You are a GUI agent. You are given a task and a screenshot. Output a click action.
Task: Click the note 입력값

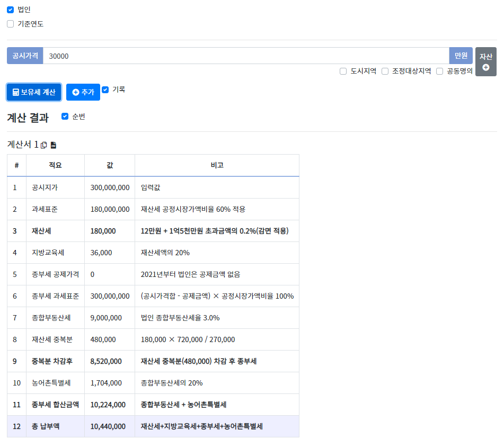(151, 187)
